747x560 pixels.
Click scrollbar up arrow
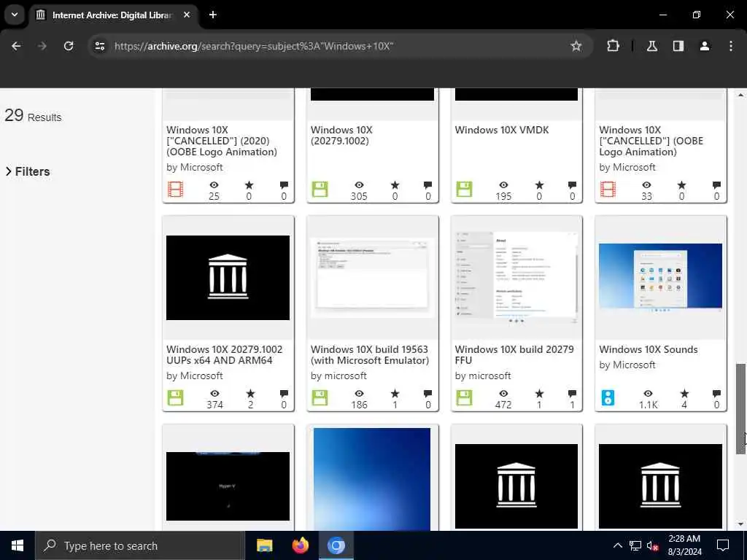740,95
